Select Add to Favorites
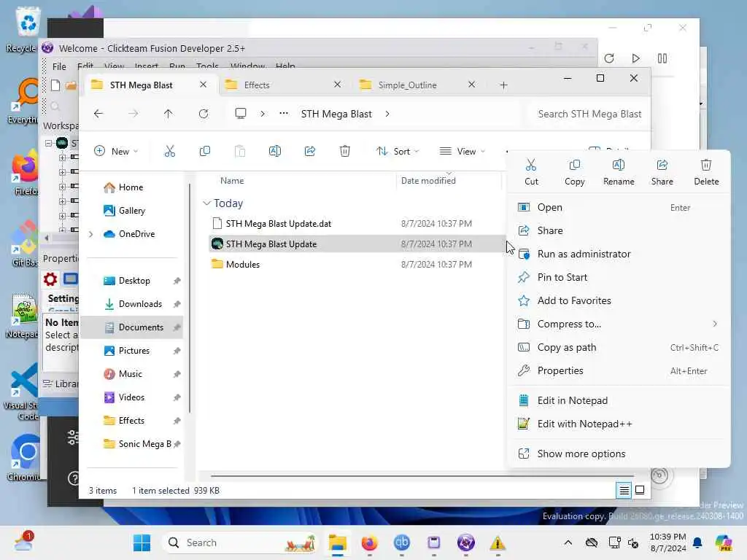Viewport: 747px width, 560px height. pyautogui.click(x=619, y=300)
